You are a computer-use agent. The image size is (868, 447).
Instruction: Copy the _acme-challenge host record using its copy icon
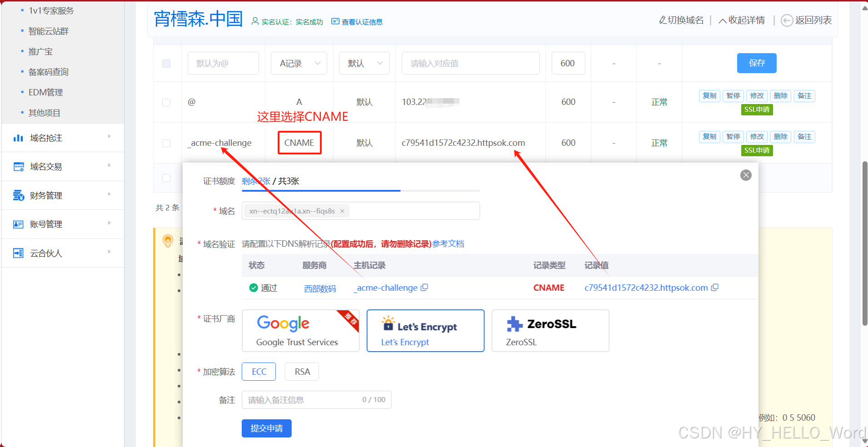[x=424, y=287]
